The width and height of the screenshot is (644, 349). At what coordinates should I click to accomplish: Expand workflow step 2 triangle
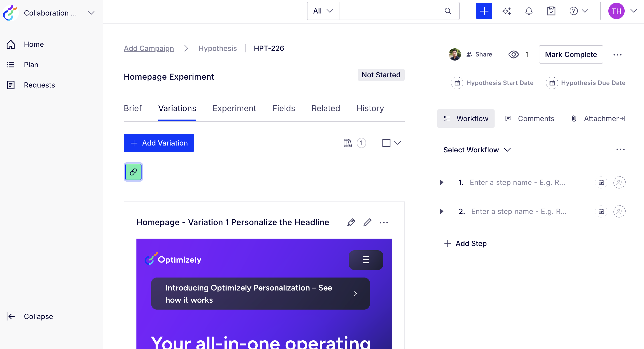click(x=442, y=211)
